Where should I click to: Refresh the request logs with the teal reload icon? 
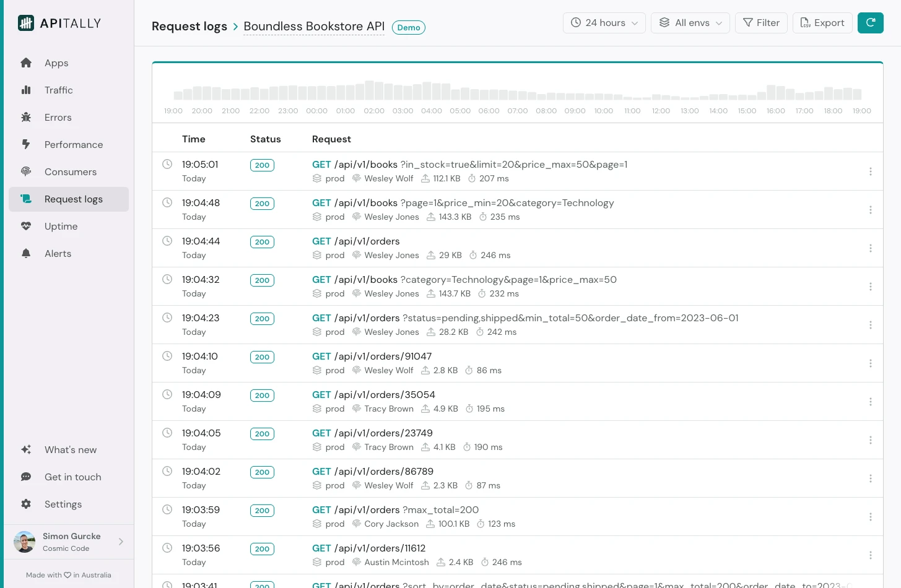click(x=871, y=22)
